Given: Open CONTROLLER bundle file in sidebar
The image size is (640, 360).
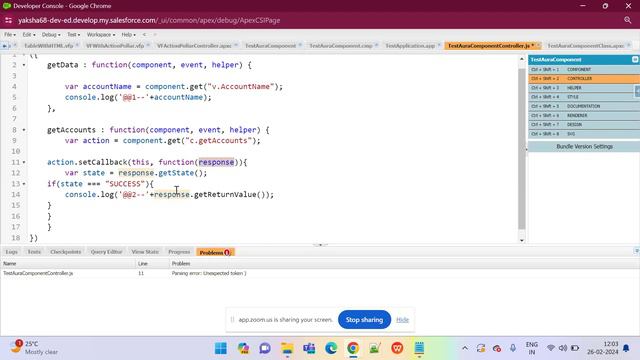Looking at the screenshot, I should pos(584,79).
